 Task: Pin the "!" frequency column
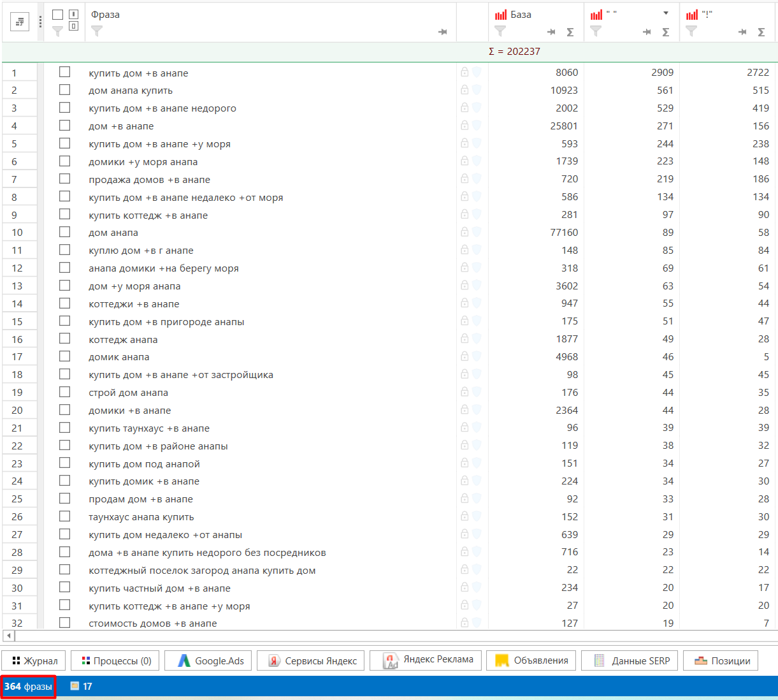[742, 32]
